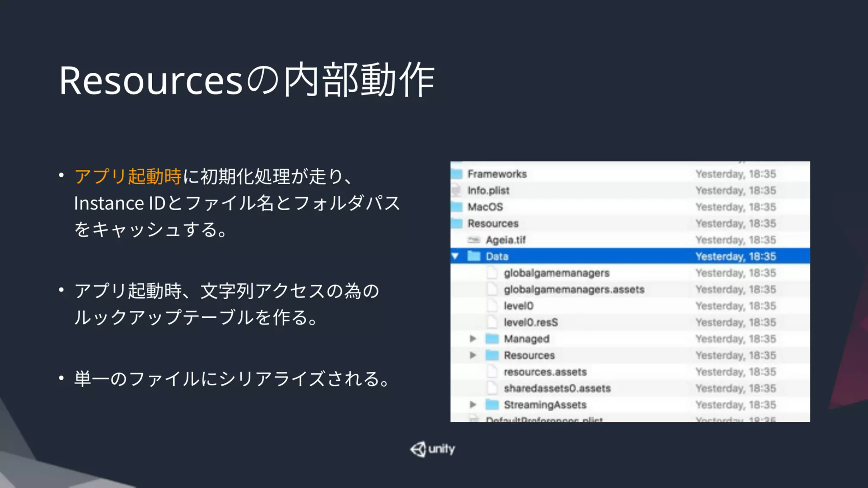Click the Info.plist file icon
The image size is (868, 488).
coord(456,190)
